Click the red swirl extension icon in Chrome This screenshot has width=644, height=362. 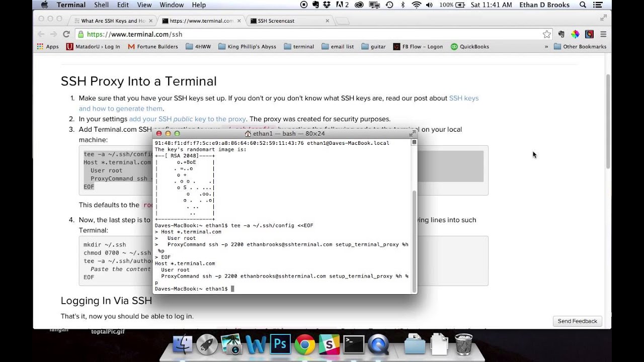coord(589,34)
